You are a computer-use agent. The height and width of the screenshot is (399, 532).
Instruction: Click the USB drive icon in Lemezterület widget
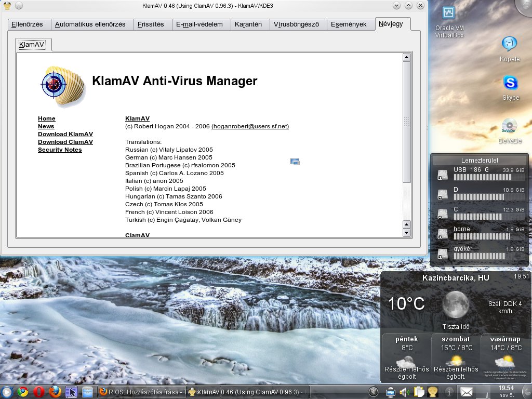click(443, 175)
